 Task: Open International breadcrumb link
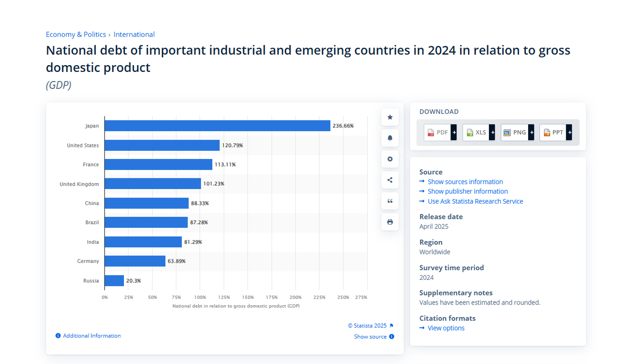(x=134, y=35)
